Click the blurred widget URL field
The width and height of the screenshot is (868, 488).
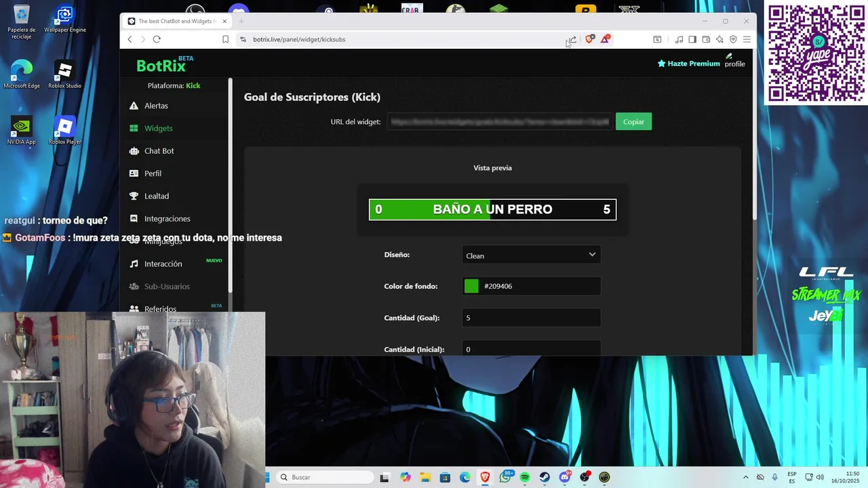pos(499,122)
